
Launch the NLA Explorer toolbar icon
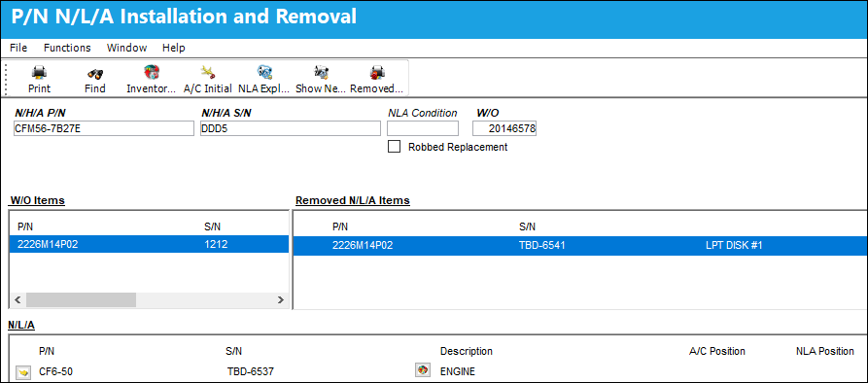[x=264, y=73]
